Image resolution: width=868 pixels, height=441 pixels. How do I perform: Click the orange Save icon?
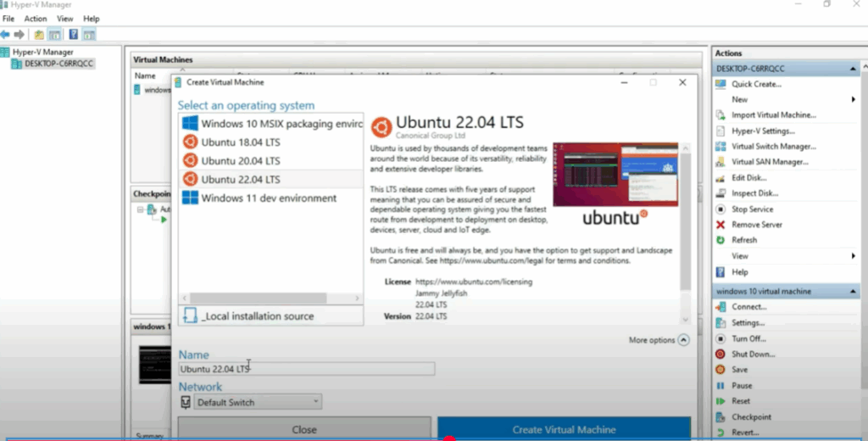(x=721, y=370)
